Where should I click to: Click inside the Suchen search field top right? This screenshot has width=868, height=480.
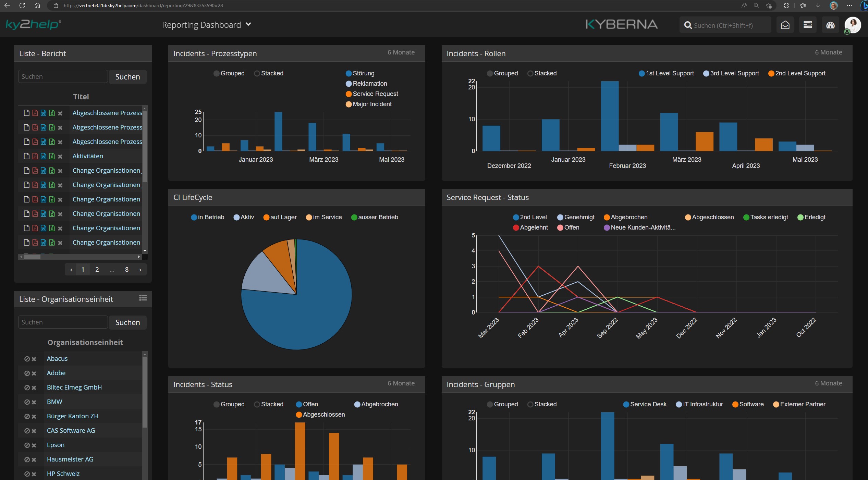click(x=725, y=25)
